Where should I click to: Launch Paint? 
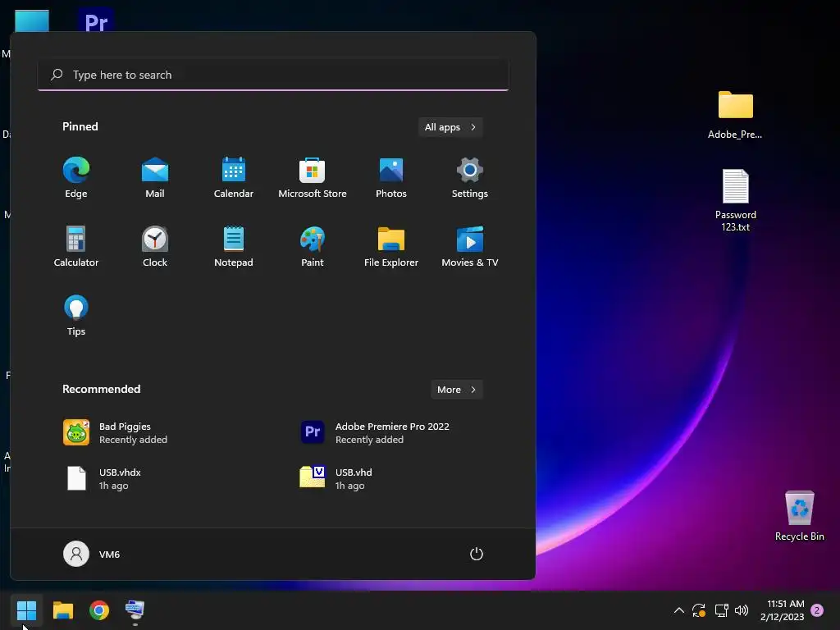tap(313, 246)
